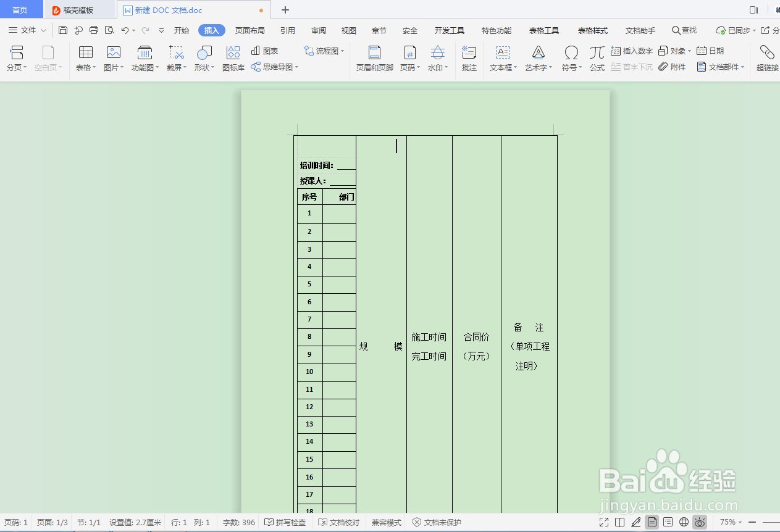The width and height of the screenshot is (780, 532).
Task: Go to the 首页 home tab
Action: (x=20, y=10)
